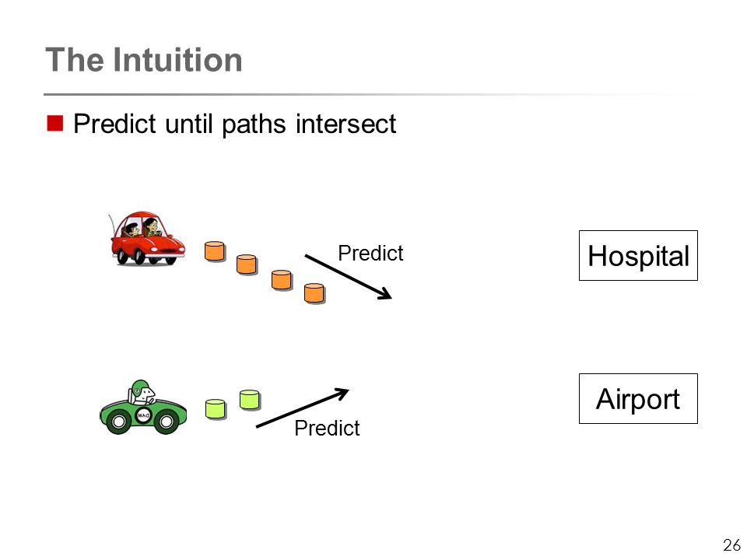The width and height of the screenshot is (747, 560).
Task: Click the Hospital box
Action: 638,256
